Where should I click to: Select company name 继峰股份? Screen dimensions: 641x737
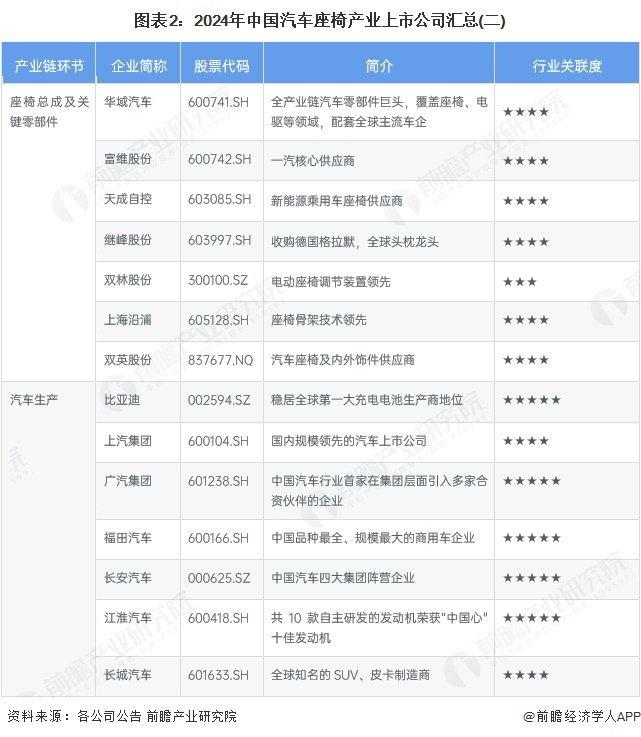point(128,240)
